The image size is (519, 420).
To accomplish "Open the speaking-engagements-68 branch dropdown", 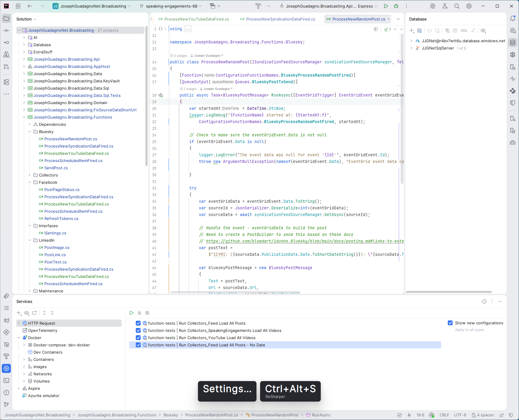I will 171,6.
